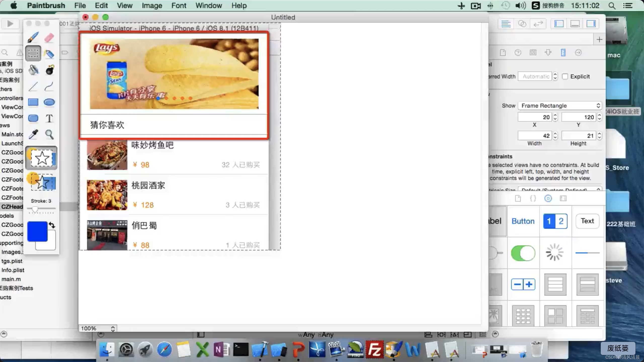Click the Y stepper next to 120
This screenshot has width=644, height=362.
(599, 117)
